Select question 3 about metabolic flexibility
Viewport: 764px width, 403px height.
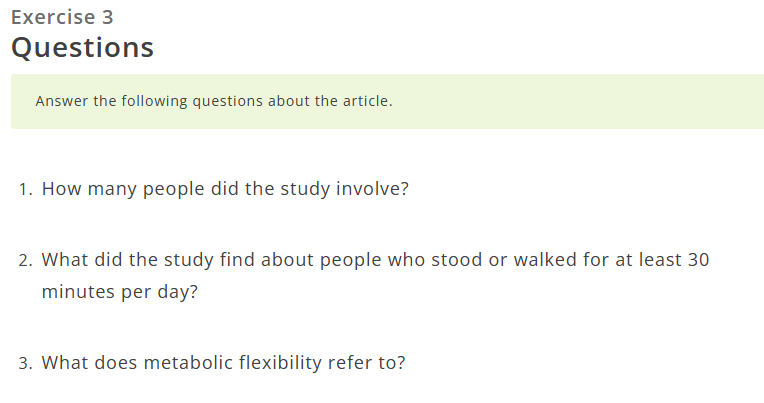(223, 362)
